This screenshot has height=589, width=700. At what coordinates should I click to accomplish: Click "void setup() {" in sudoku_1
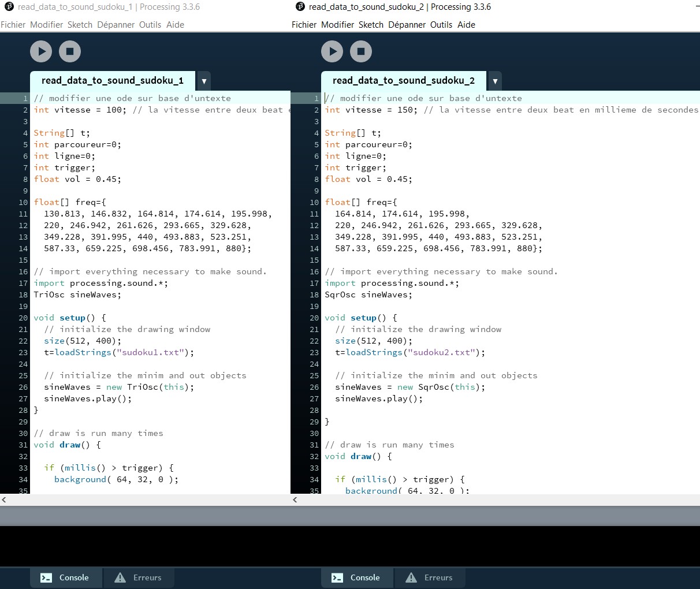[x=70, y=318]
